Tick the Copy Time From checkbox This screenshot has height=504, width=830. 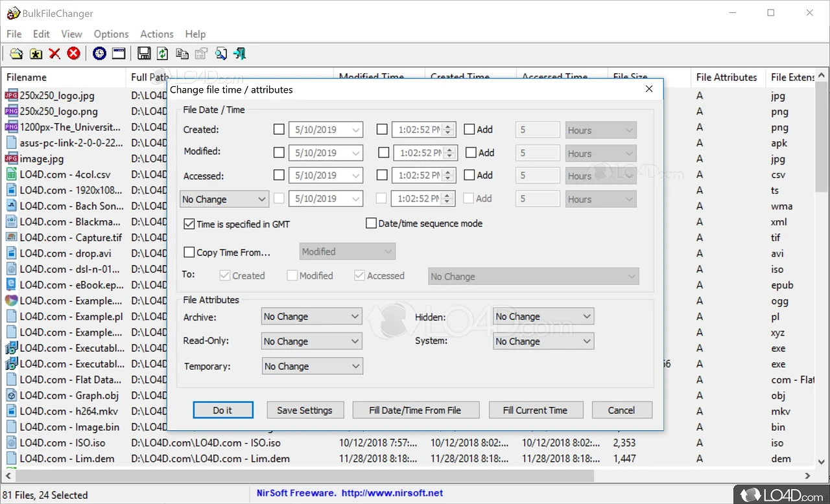point(189,253)
